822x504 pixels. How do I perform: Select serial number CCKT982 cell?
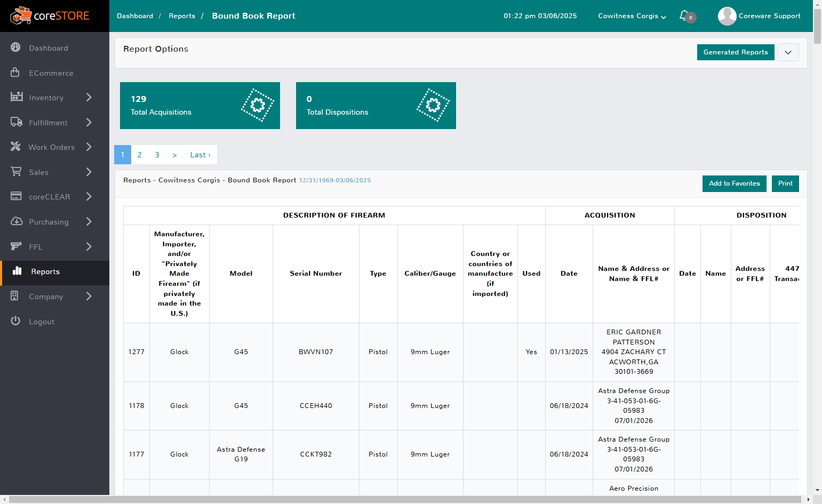[316, 454]
